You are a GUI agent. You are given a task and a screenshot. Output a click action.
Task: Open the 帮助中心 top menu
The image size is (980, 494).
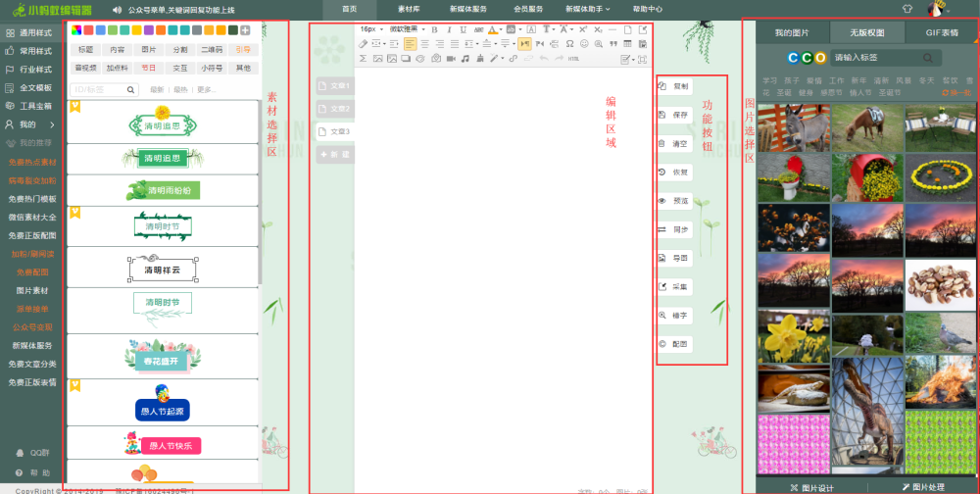648,10
